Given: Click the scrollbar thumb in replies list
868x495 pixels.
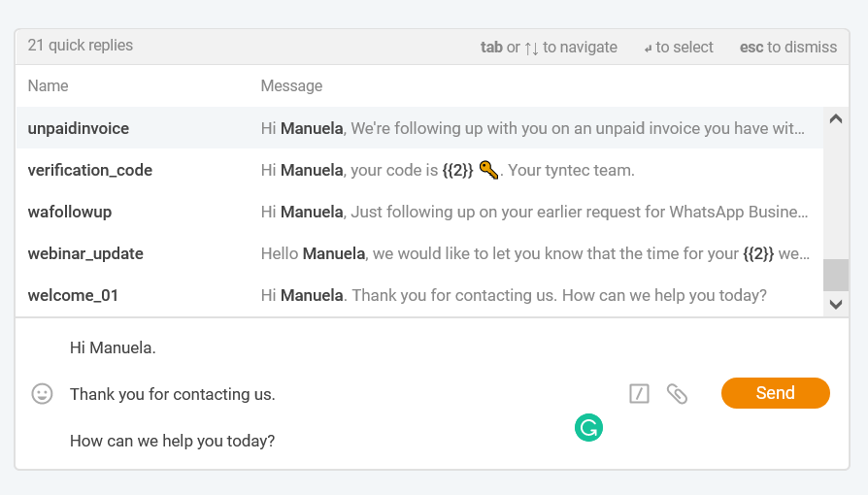Looking at the screenshot, I should [836, 276].
